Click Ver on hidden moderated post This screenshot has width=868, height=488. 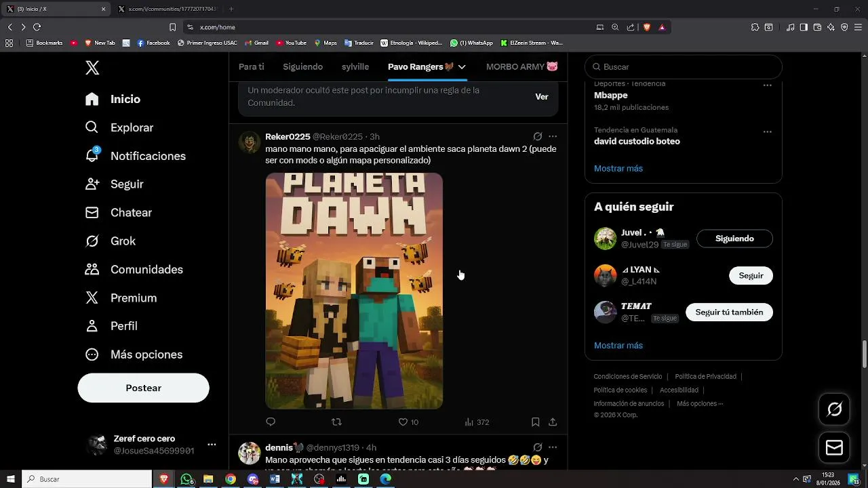(542, 96)
